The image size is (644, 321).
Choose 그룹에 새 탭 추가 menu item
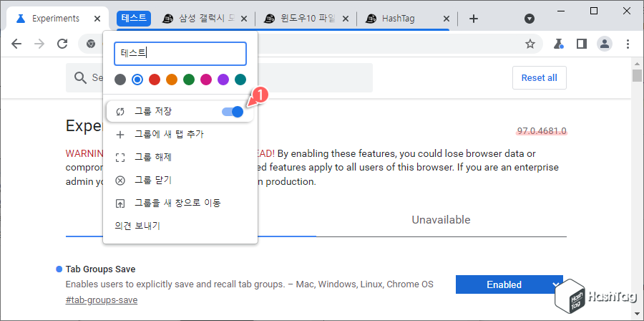[180, 135]
